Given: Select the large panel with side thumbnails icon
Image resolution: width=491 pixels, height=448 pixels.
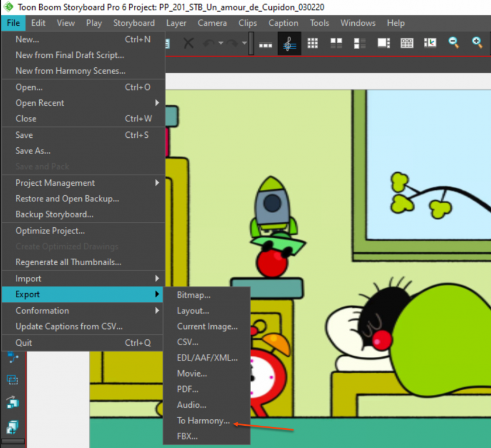Looking at the screenshot, I should [383, 43].
